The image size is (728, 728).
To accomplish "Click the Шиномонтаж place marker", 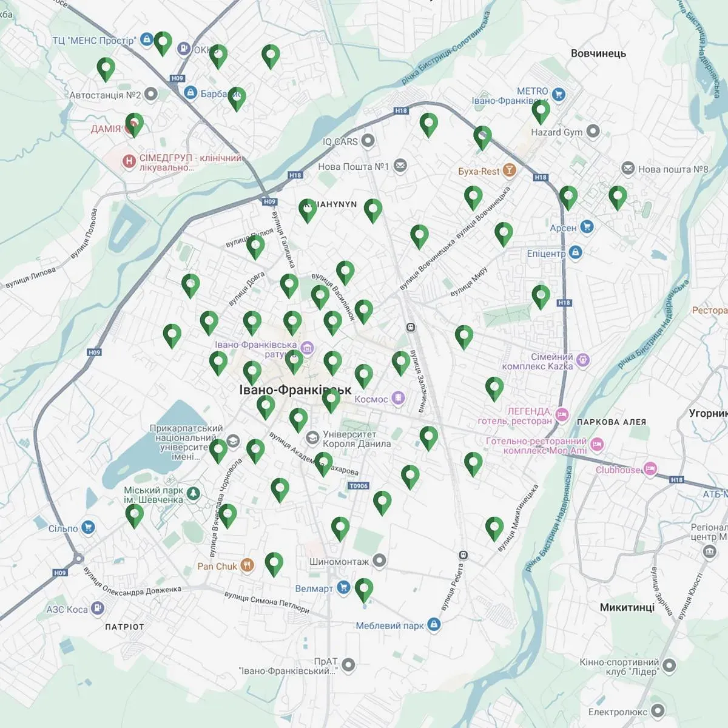I will pos(380,561).
